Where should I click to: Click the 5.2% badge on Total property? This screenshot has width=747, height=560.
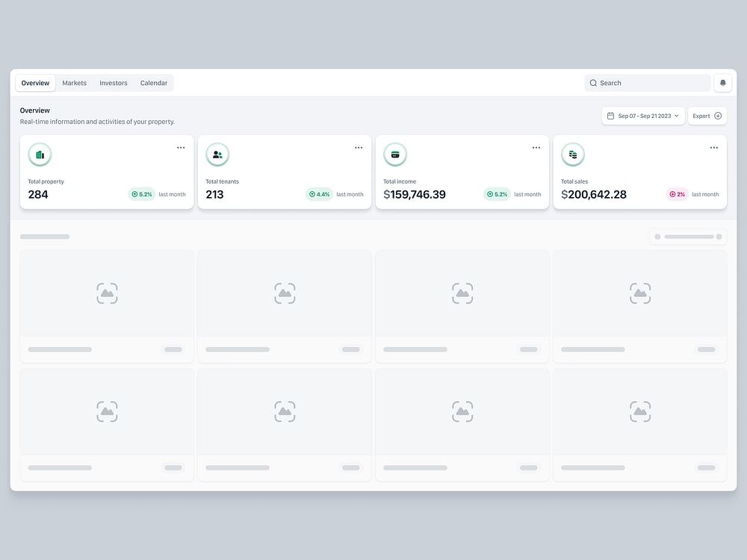click(141, 194)
